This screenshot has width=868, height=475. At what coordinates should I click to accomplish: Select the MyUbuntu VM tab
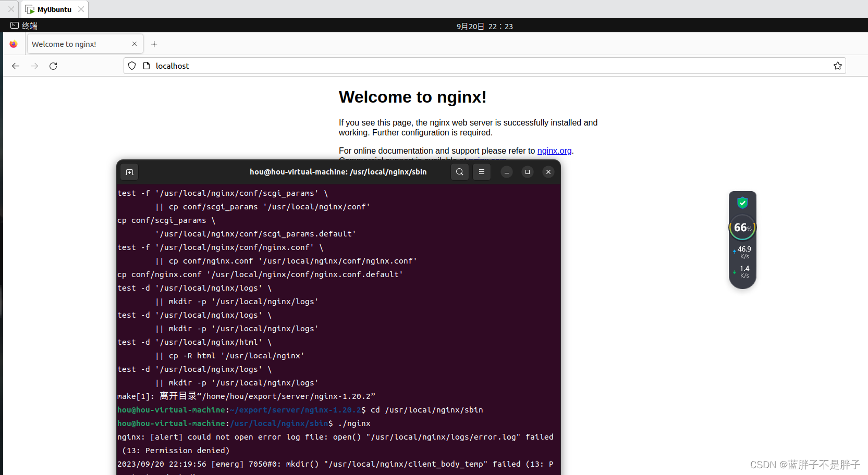pos(55,9)
